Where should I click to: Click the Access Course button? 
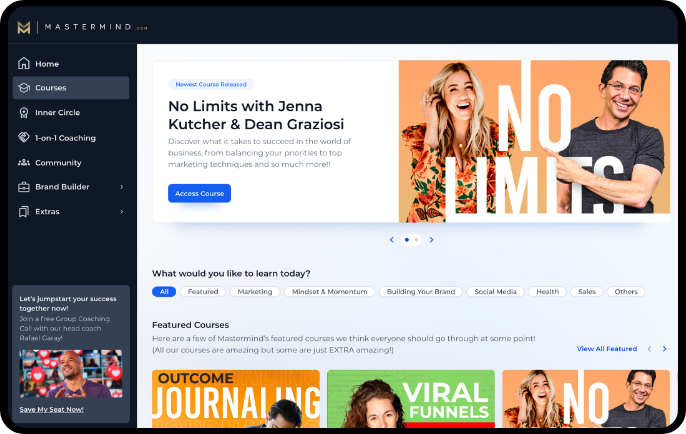click(200, 193)
